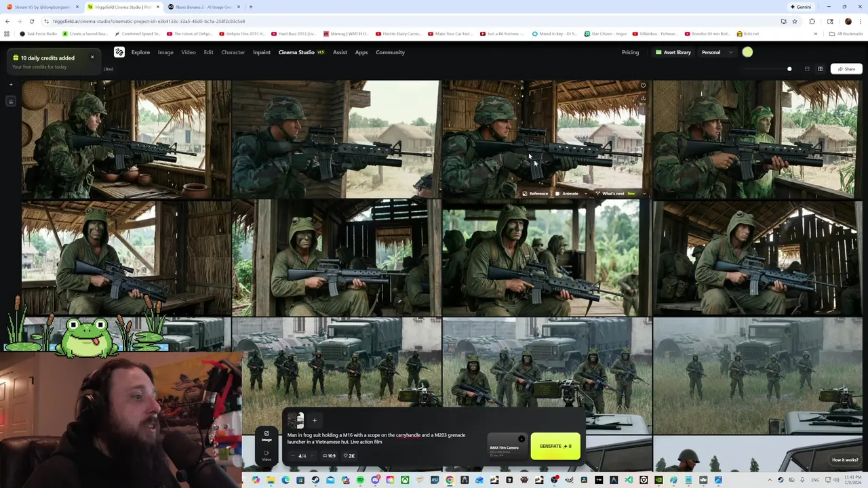Viewport: 868px width, 488px height.
Task: Switch to grid layout view
Action: tap(820, 68)
